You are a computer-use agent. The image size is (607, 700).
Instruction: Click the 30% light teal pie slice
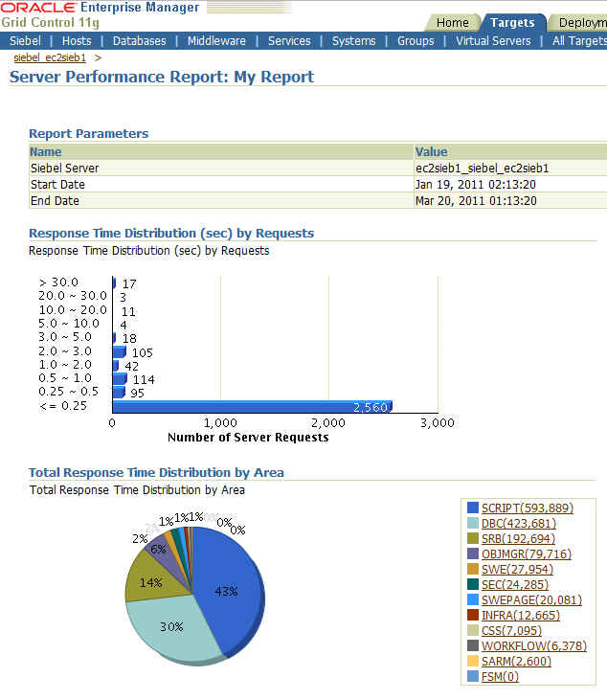click(x=171, y=627)
